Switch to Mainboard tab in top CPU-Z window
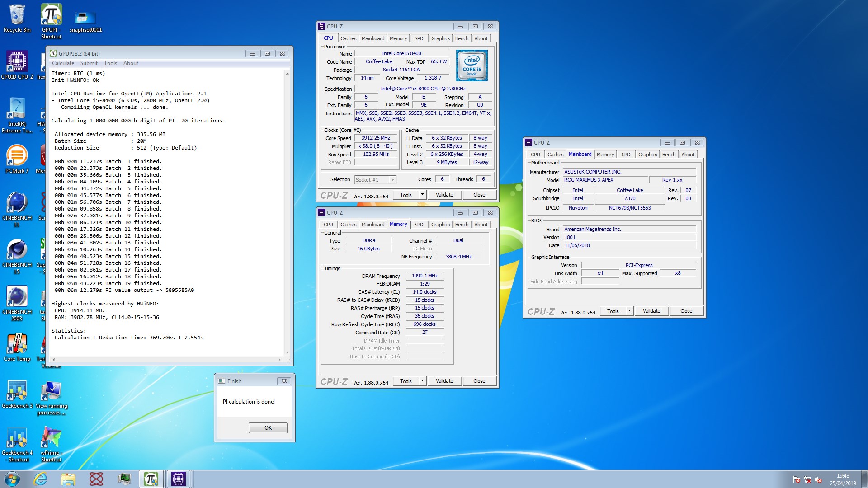This screenshot has width=868, height=488. coord(373,38)
